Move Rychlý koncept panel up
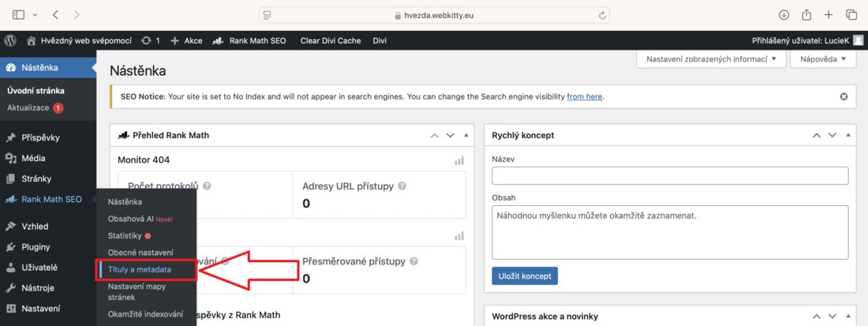This screenshot has height=326, width=868. (x=817, y=135)
